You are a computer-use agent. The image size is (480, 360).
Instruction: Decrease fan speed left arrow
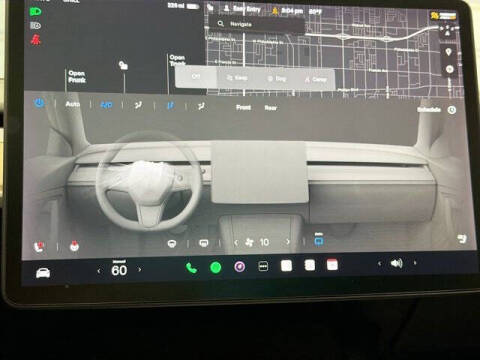tap(236, 243)
